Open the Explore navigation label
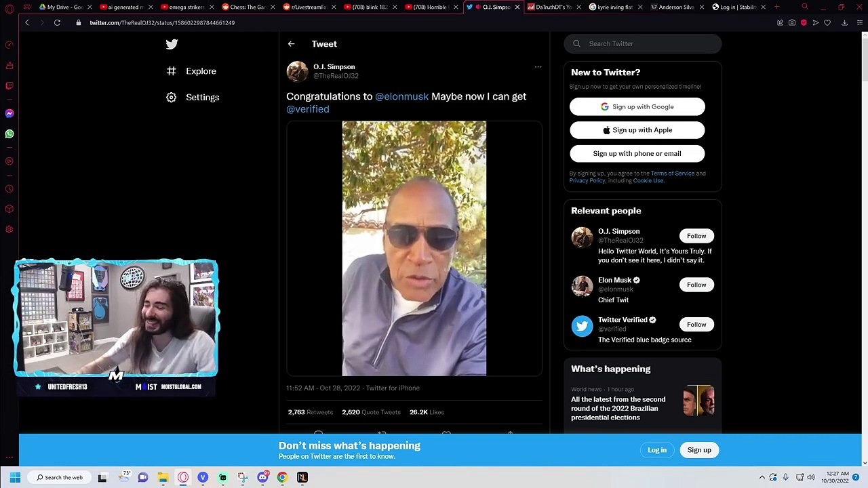This screenshot has height=488, width=868. pyautogui.click(x=201, y=71)
